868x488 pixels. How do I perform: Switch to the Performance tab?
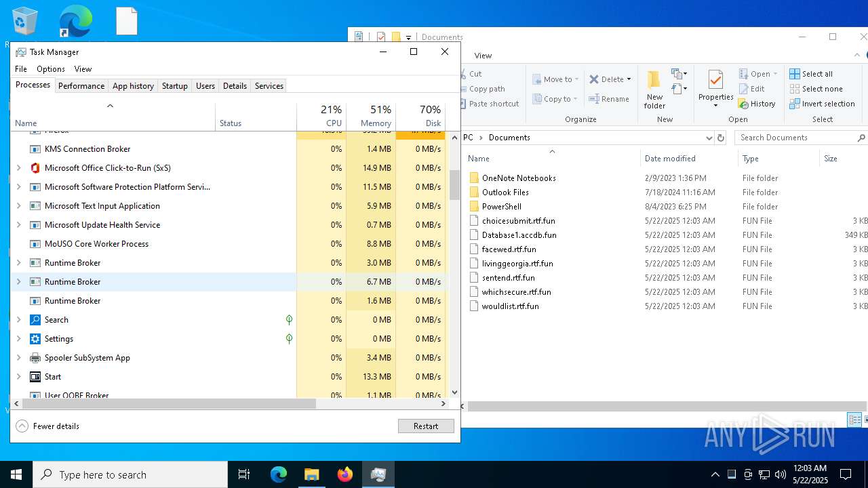pyautogui.click(x=81, y=86)
